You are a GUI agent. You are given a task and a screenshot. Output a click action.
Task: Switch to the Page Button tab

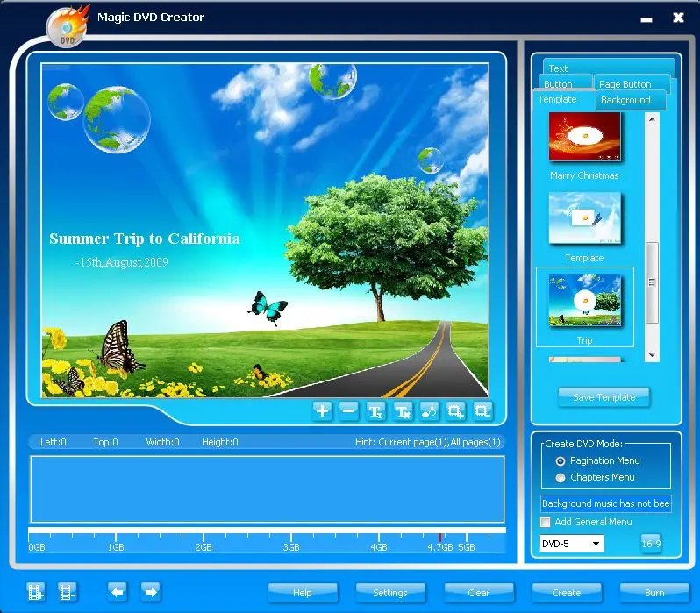point(632,84)
